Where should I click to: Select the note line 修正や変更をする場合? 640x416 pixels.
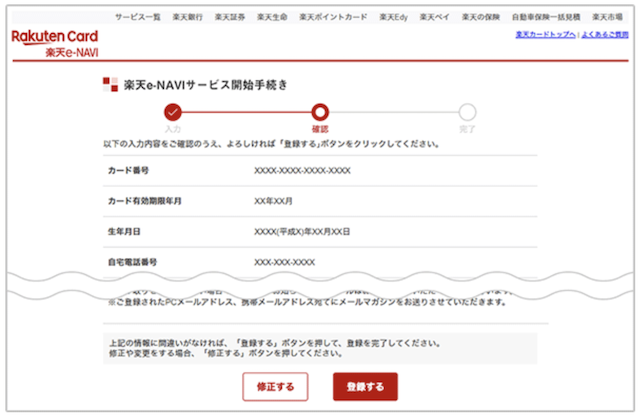point(226,353)
